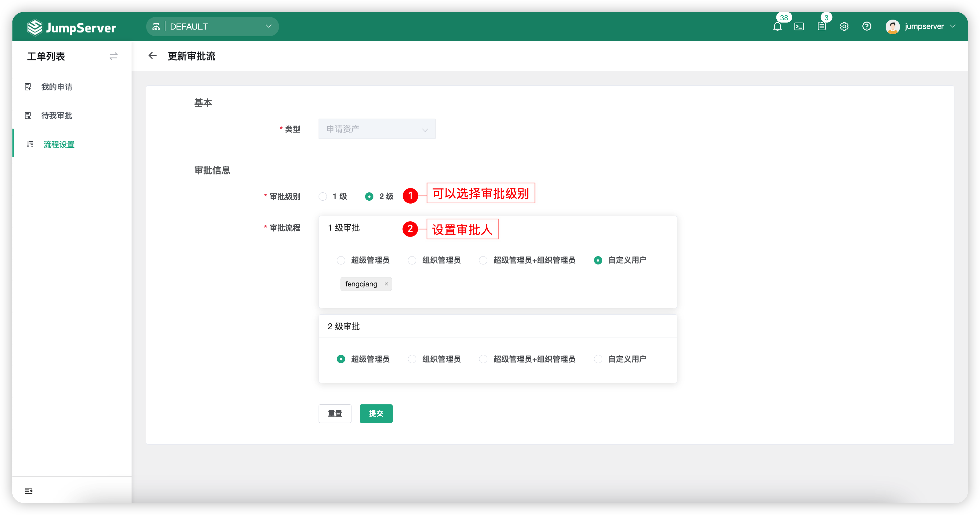Click the jumpserver user avatar

[892, 26]
